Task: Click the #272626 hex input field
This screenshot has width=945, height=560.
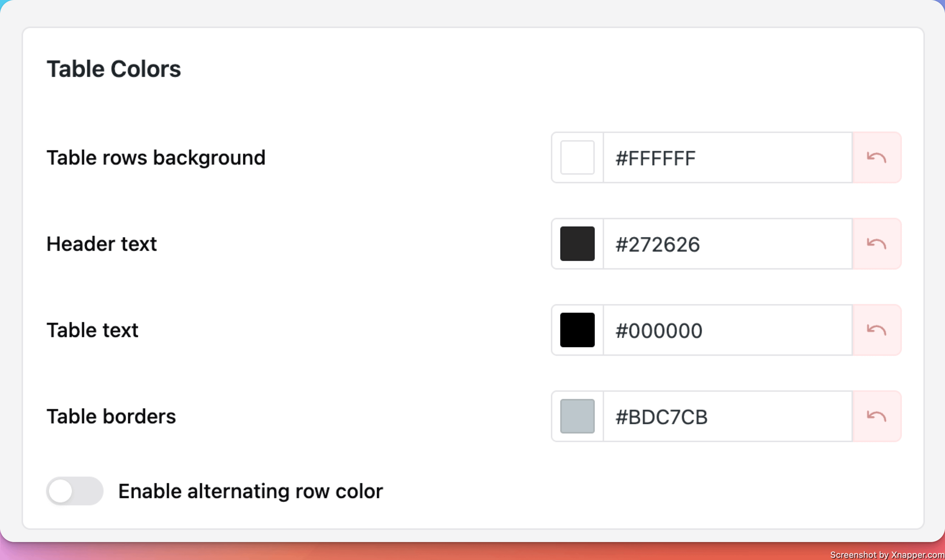Action: click(x=727, y=244)
